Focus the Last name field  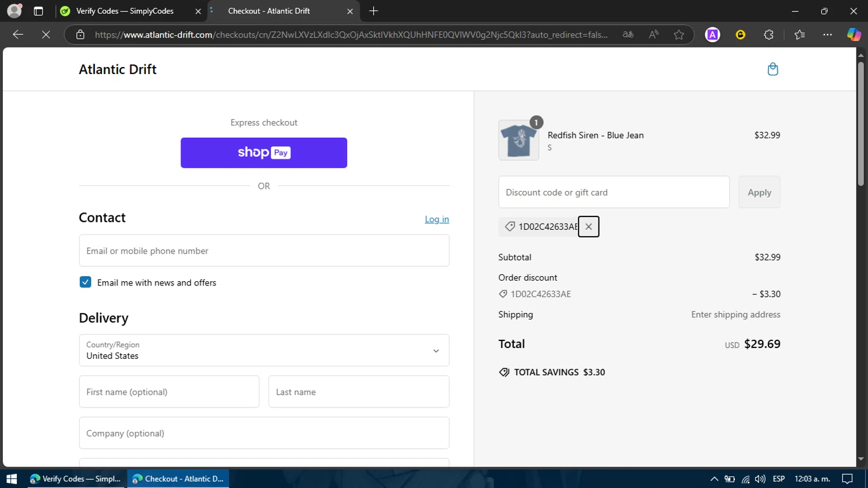click(x=359, y=392)
